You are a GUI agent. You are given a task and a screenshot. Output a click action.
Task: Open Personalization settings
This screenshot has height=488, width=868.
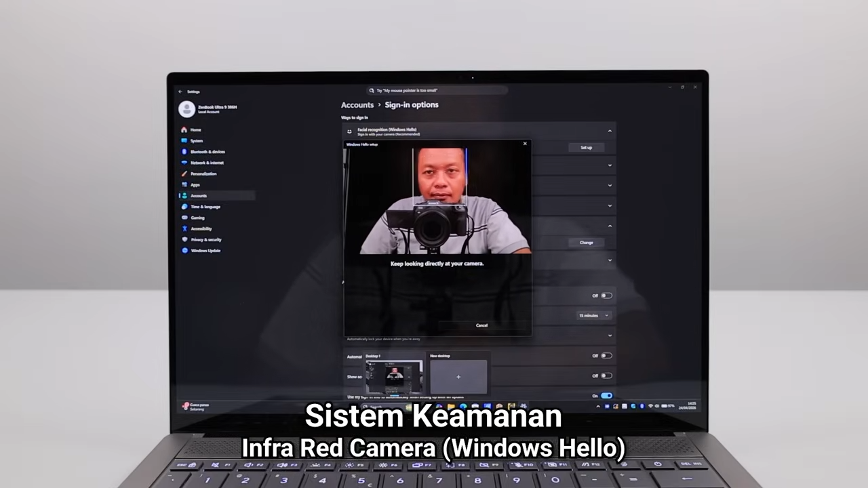[x=199, y=174]
